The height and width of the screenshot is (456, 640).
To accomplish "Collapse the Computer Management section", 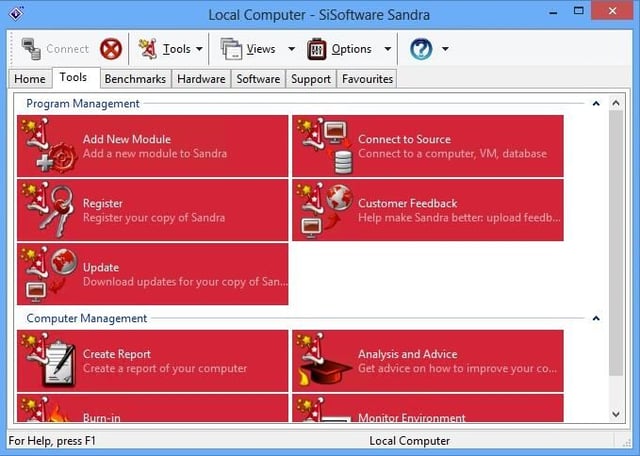I will tap(596, 318).
